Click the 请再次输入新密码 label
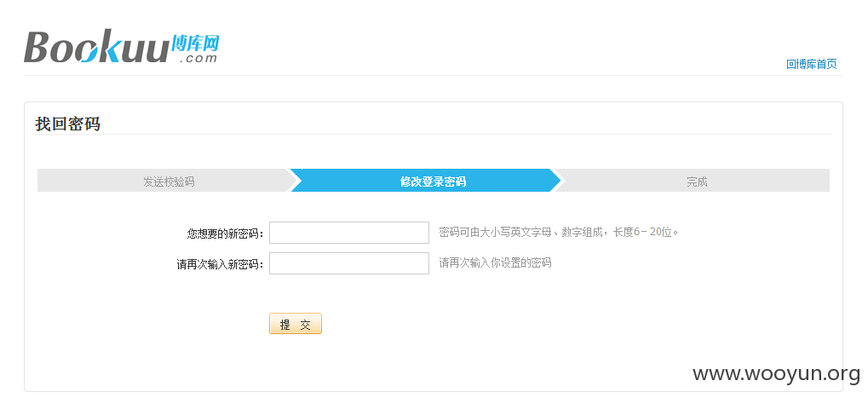This screenshot has height=398, width=868. pos(221,264)
